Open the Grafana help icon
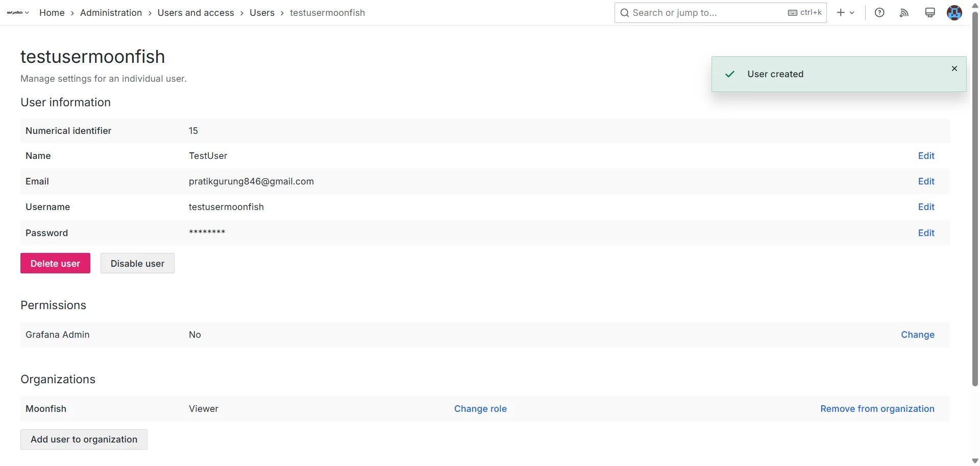This screenshot has width=980, height=466. click(879, 12)
